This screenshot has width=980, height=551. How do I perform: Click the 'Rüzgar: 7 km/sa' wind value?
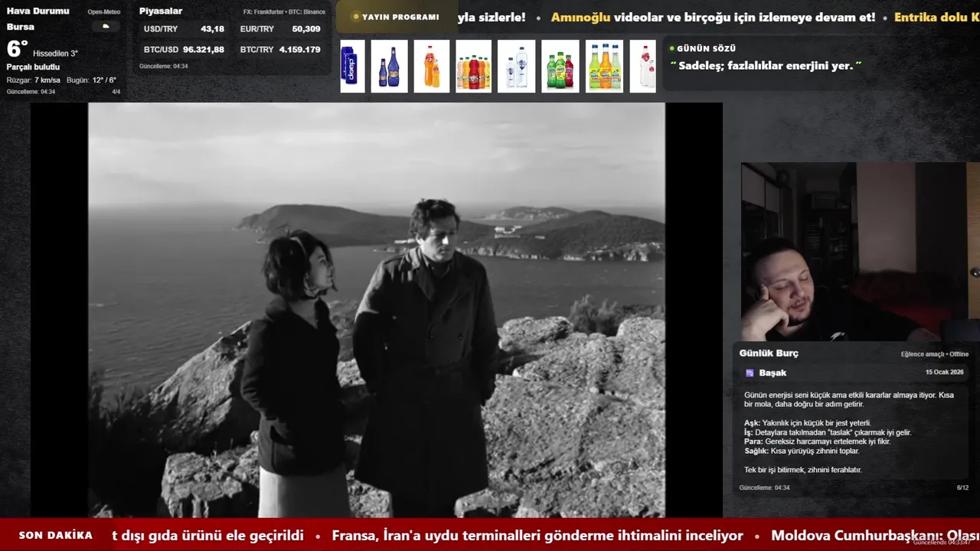click(x=34, y=80)
